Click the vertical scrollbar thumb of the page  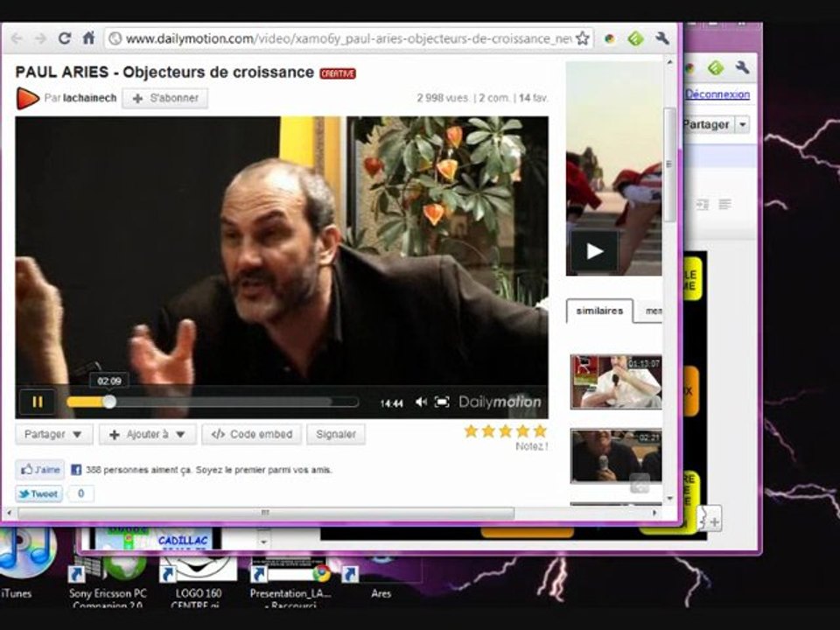coord(669,164)
